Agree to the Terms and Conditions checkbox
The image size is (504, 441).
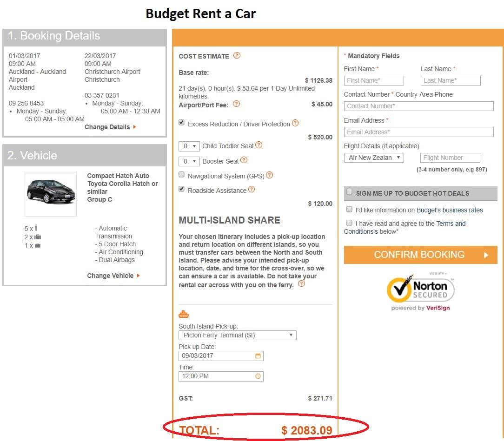349,223
